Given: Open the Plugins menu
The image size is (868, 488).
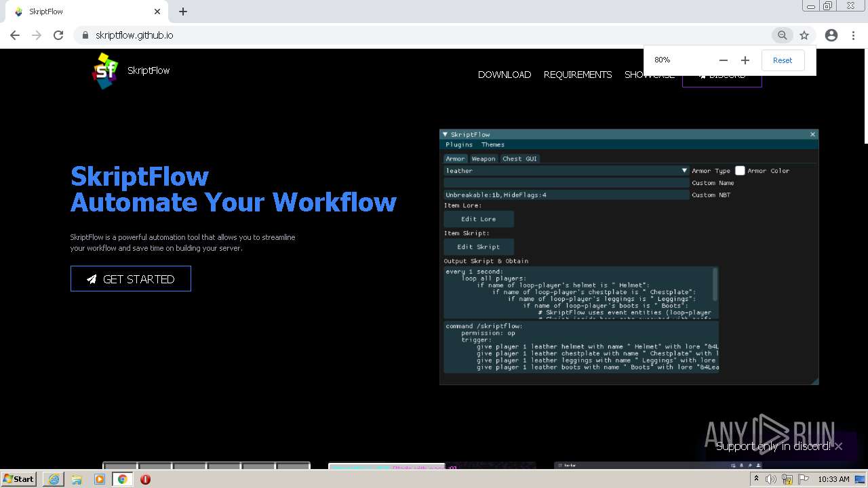Looking at the screenshot, I should coord(459,144).
